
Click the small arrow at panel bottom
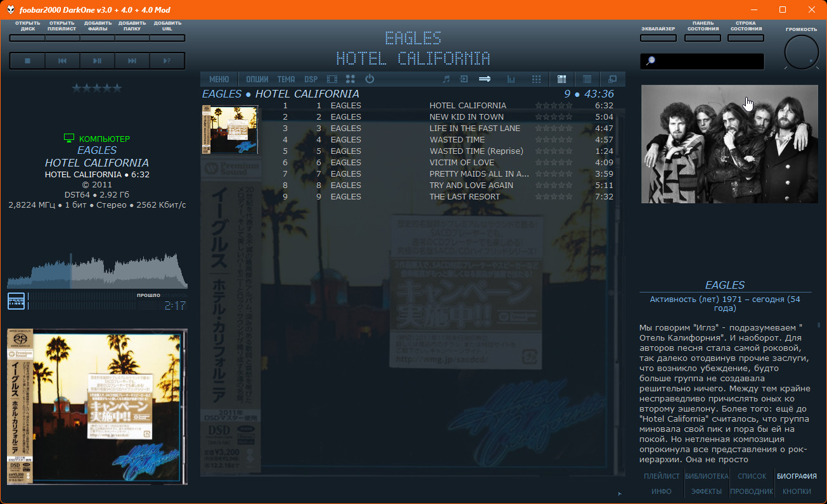[x=620, y=493]
